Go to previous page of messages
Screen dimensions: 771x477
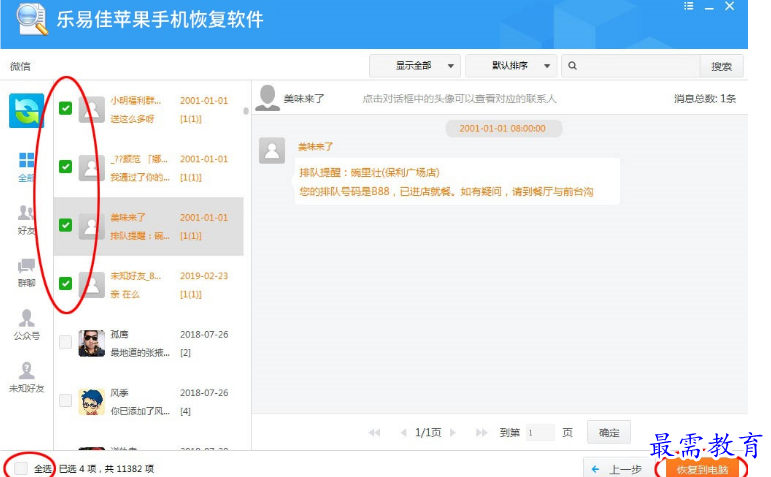[404, 433]
